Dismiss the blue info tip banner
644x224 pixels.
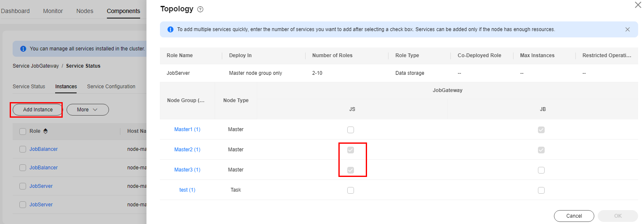click(x=628, y=29)
